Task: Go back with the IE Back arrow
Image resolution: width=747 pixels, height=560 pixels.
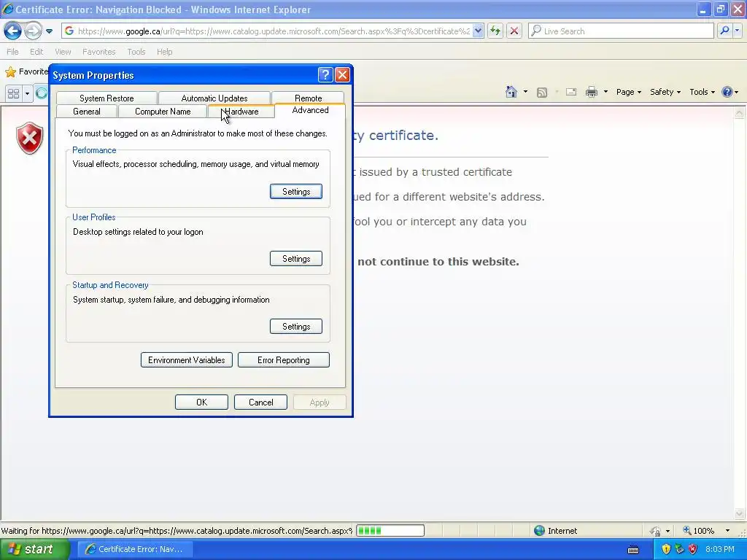Action: (13, 31)
